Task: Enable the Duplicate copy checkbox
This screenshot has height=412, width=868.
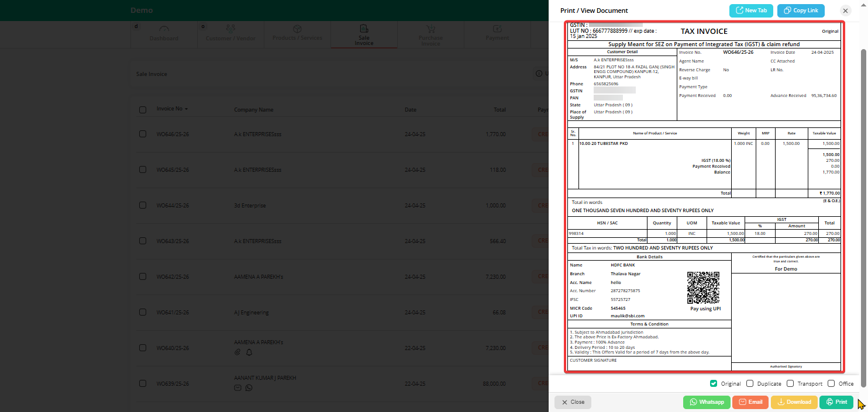Action: click(750, 383)
